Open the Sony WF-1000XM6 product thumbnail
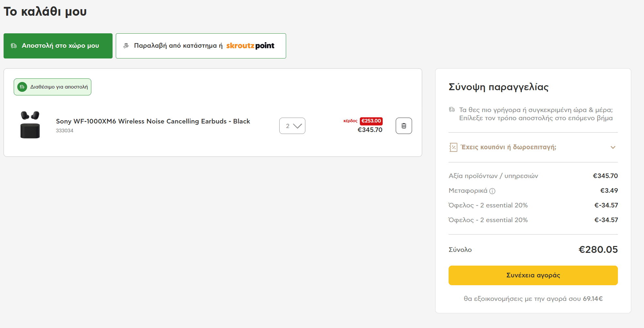The width and height of the screenshot is (644, 328). pos(30,125)
